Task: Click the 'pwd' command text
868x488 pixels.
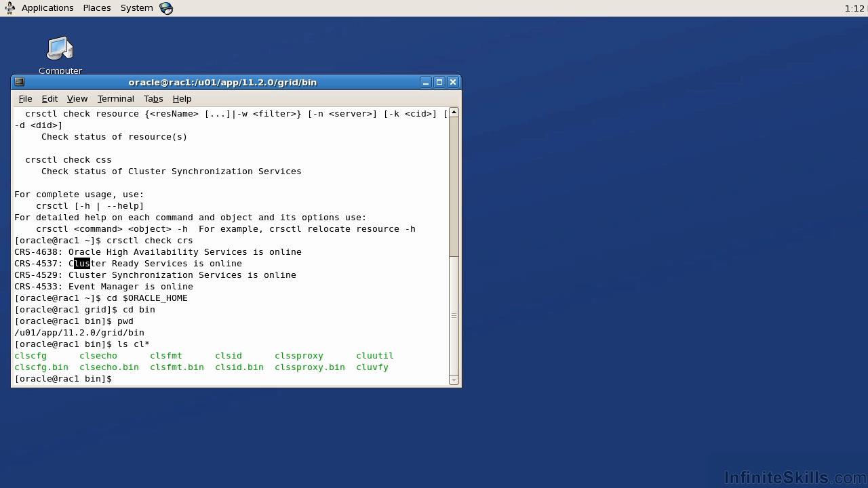Action: [x=125, y=321]
